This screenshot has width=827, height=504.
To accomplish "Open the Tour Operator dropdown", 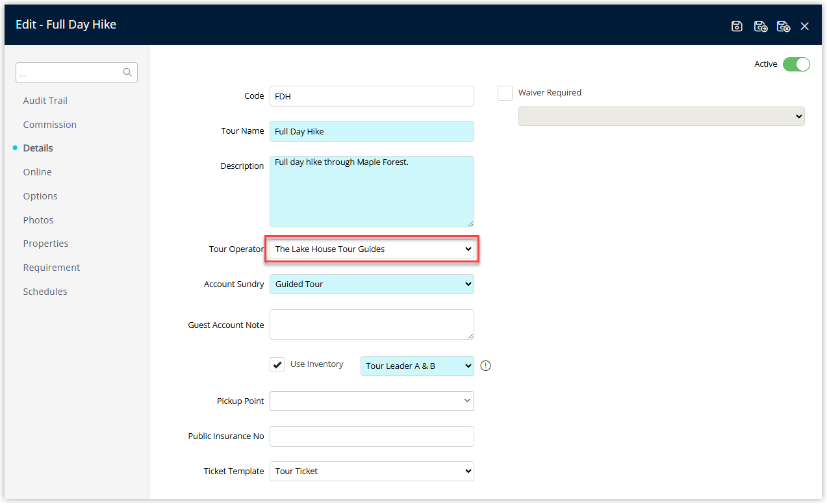I will (372, 249).
